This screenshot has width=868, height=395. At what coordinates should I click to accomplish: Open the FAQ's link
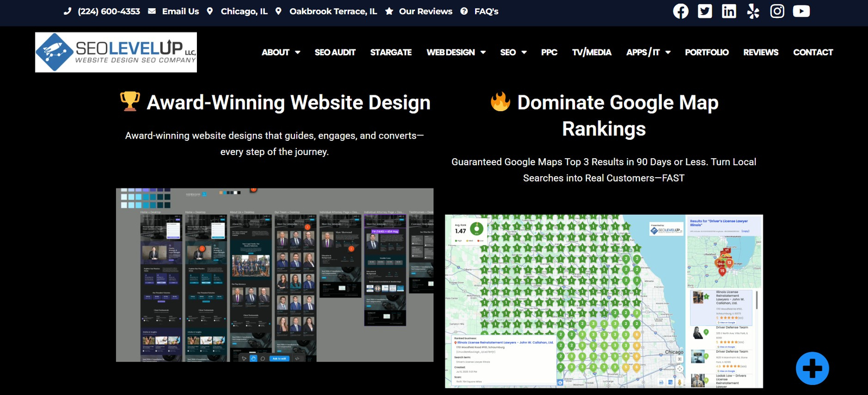coord(486,11)
